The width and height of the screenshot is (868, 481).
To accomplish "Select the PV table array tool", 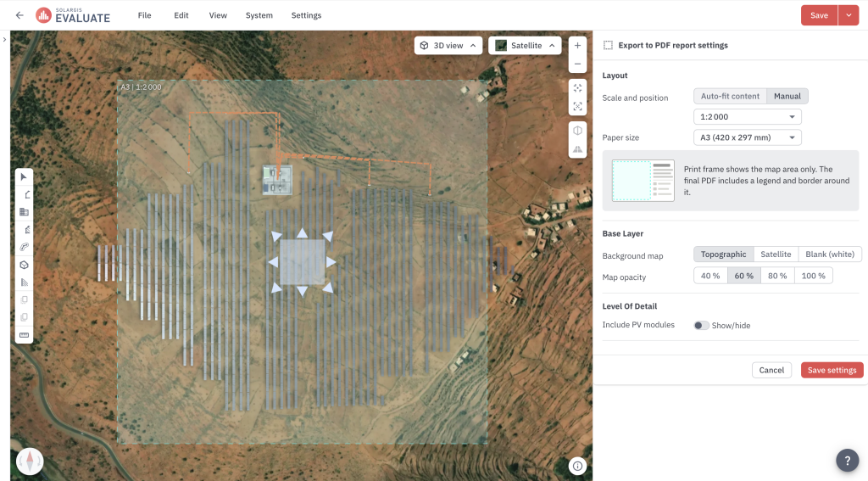I will tap(24, 212).
